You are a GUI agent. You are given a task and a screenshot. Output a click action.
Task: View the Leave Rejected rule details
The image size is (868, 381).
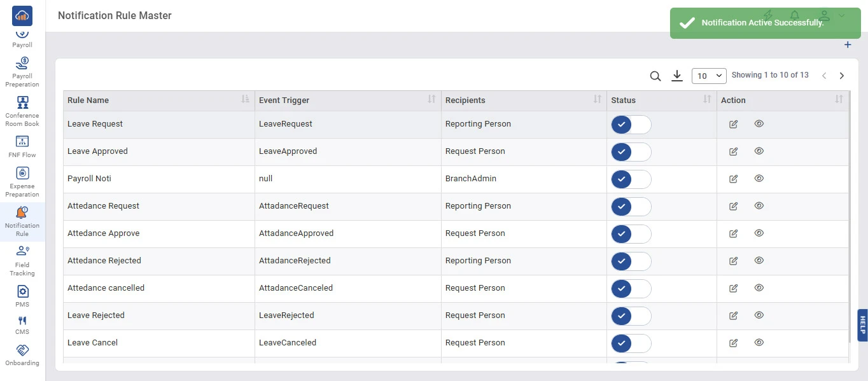(759, 315)
